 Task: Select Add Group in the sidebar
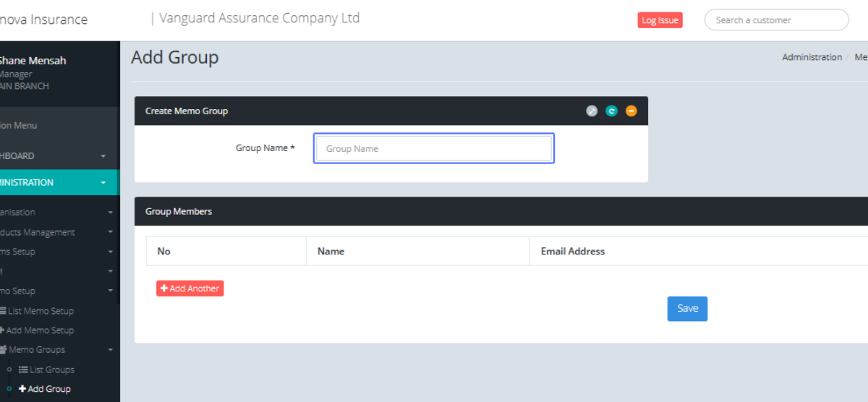click(48, 389)
